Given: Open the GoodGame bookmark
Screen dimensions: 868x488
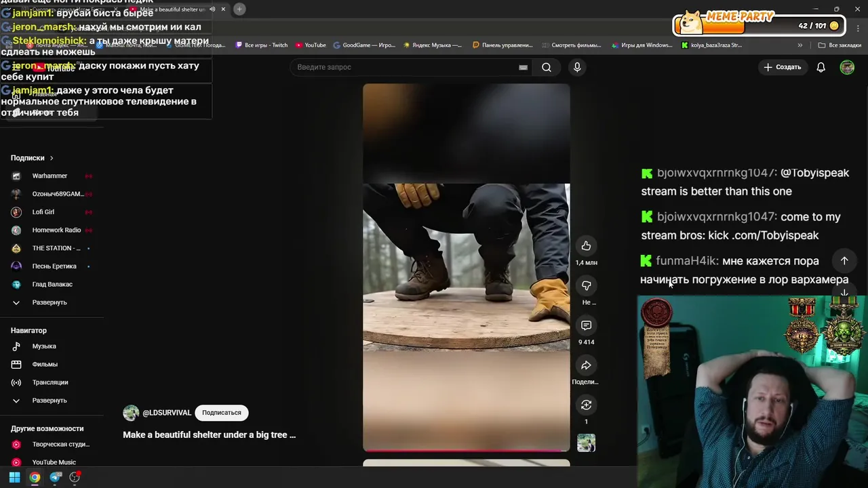Looking at the screenshot, I should click(364, 45).
